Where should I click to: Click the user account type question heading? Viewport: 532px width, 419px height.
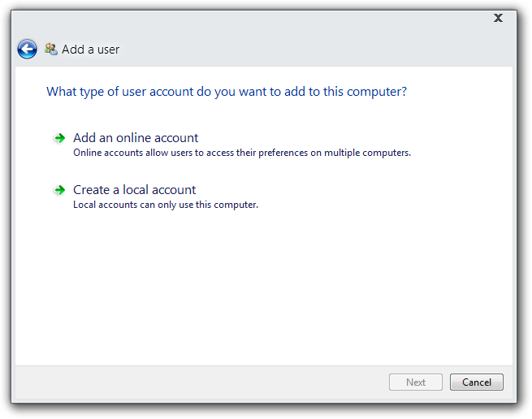click(x=226, y=92)
